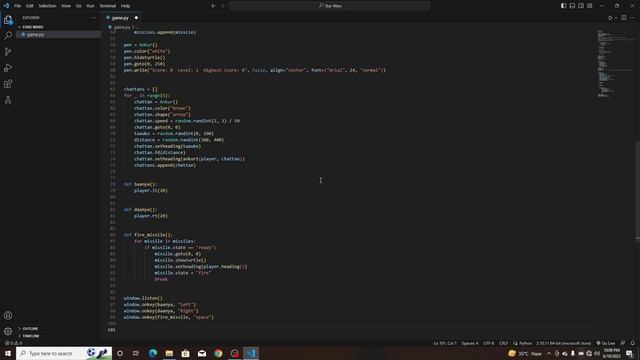This screenshot has width=640, height=360.
Task: Open Explorer views and more actions ellipsis
Action: 93,18
